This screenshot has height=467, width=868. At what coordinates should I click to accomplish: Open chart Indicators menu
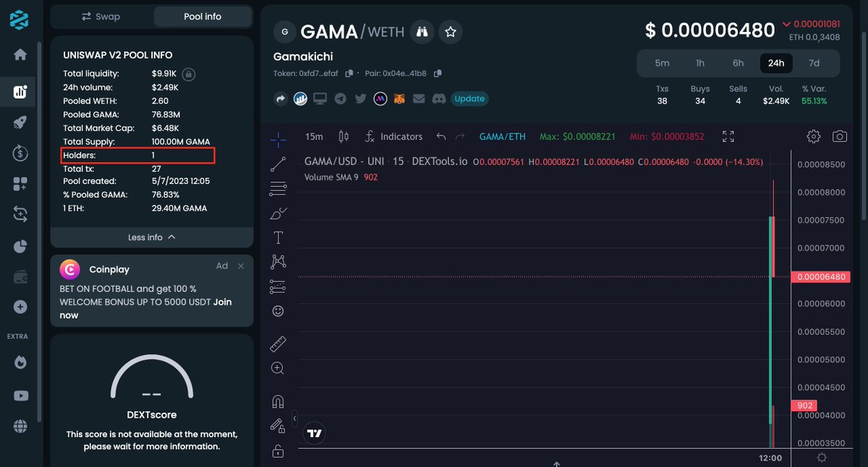click(393, 136)
